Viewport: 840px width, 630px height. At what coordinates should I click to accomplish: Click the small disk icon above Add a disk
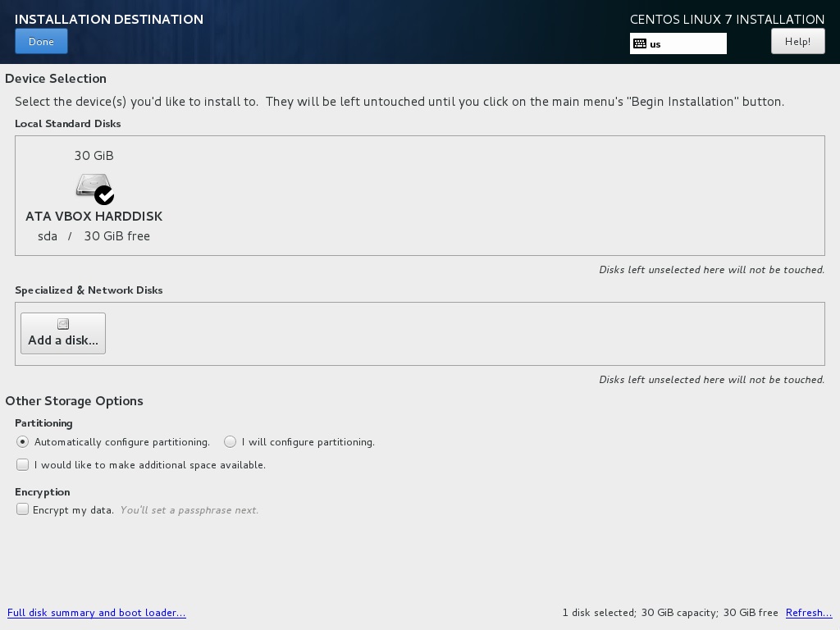63,324
